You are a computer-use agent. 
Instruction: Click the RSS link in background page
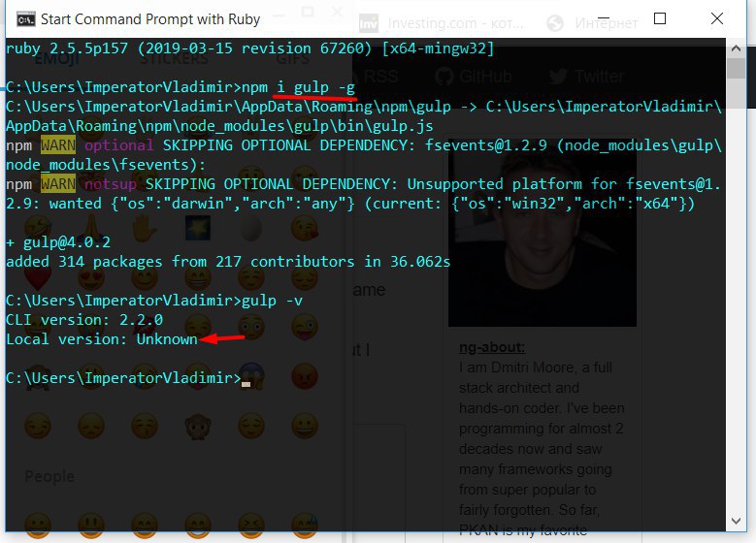click(x=380, y=77)
